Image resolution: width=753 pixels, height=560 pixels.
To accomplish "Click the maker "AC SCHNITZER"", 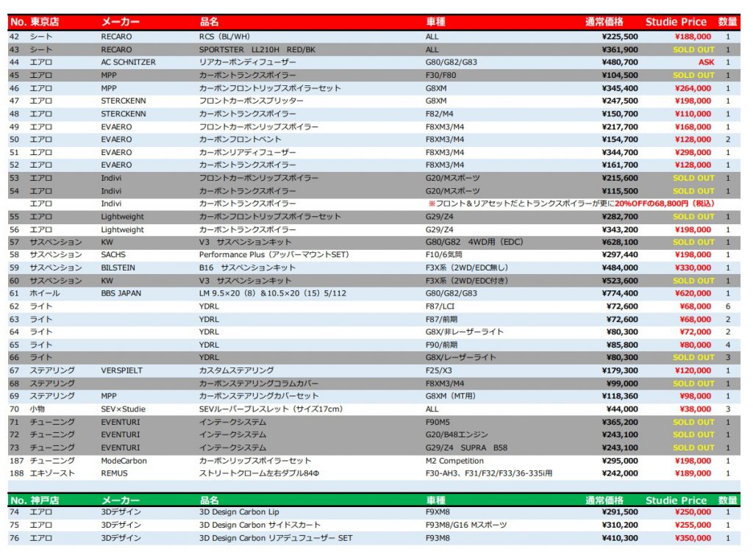I will coord(128,62).
